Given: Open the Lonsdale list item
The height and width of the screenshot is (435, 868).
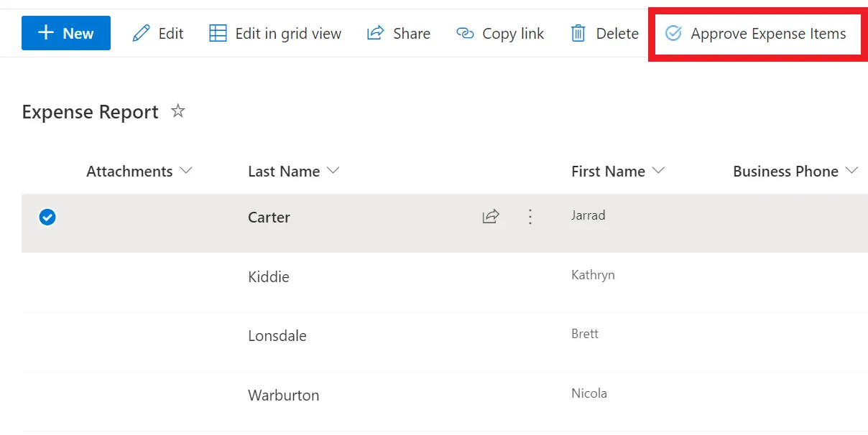Looking at the screenshot, I should point(277,336).
